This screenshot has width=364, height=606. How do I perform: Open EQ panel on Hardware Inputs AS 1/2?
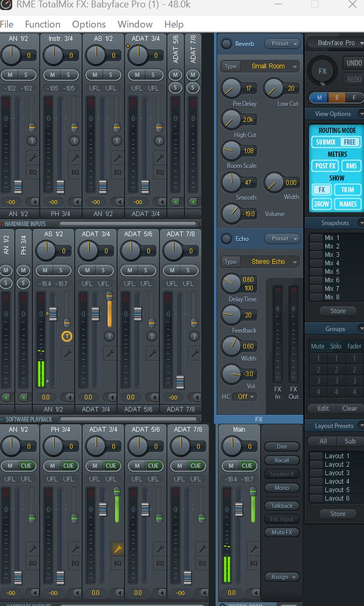click(118, 172)
